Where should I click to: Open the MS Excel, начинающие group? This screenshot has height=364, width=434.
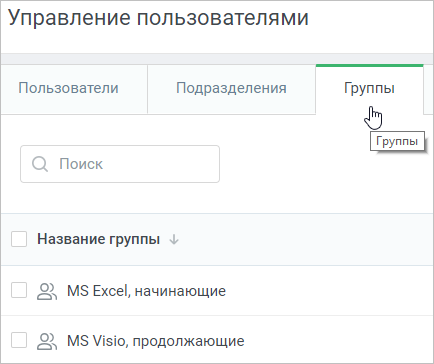pos(146,291)
